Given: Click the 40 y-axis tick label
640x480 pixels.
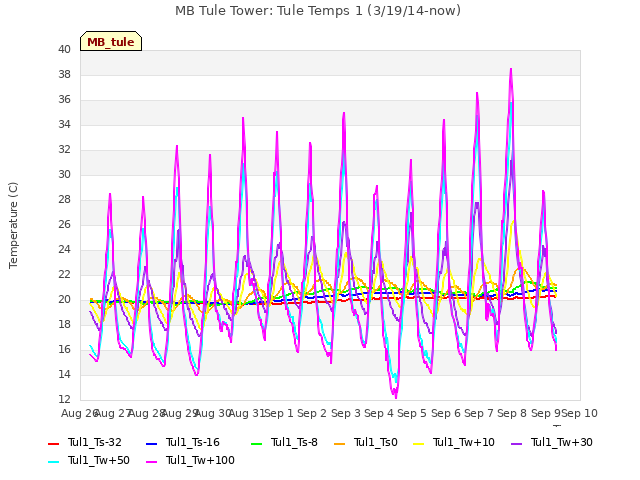Looking at the screenshot, I should pos(64,49).
